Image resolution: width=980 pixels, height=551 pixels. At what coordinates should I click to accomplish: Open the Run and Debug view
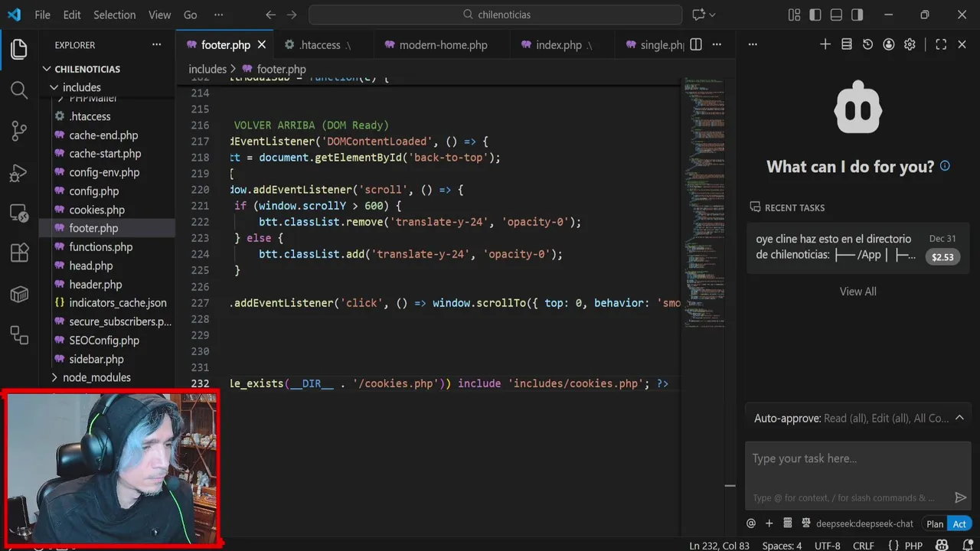[x=19, y=172]
